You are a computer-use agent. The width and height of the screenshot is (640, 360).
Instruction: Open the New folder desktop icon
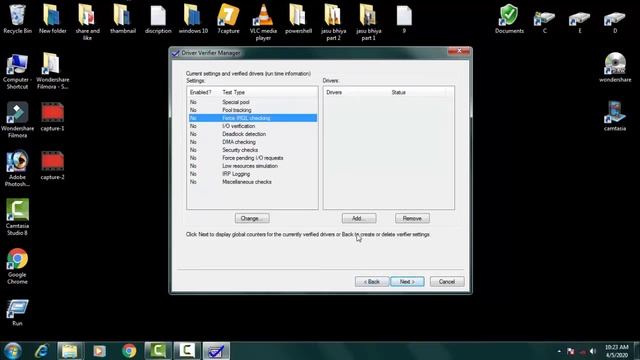click(53, 18)
